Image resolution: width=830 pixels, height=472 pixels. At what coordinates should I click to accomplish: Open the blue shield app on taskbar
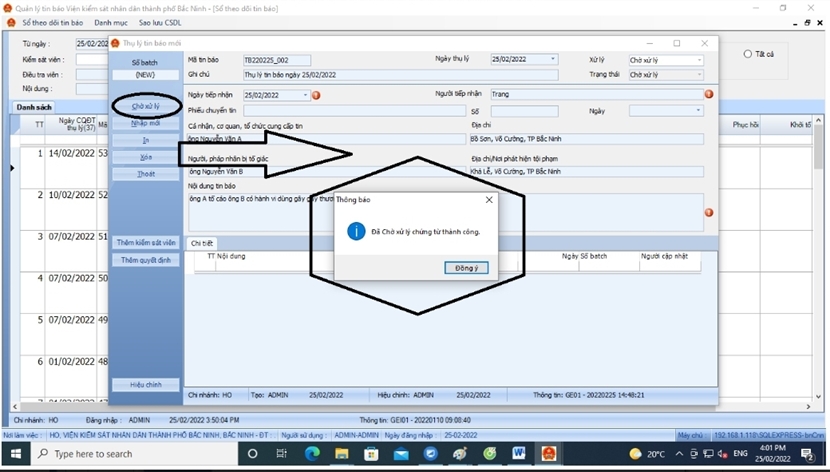pos(430,454)
